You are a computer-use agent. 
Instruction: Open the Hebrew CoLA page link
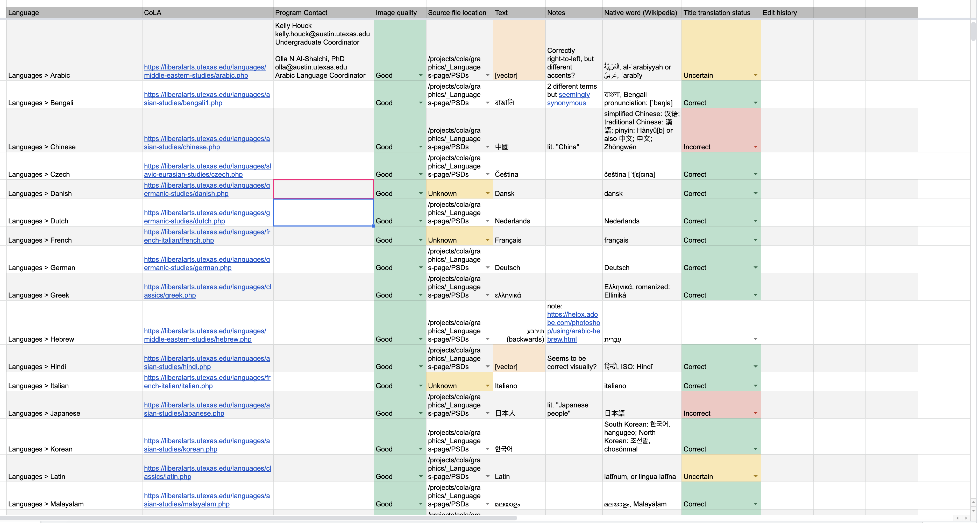coord(205,335)
